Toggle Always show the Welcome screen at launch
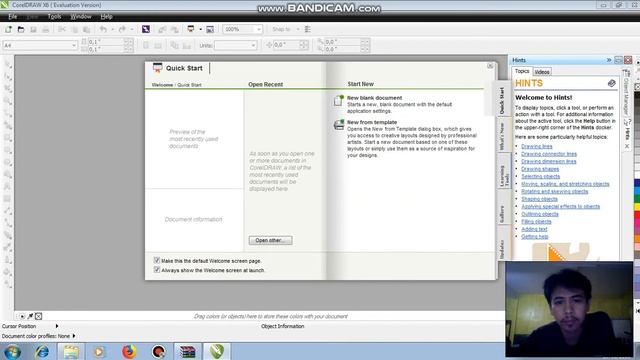640x360 pixels. tap(157, 270)
